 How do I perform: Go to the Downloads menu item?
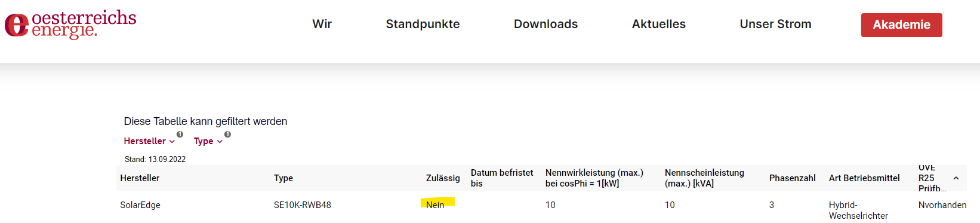coord(546,24)
